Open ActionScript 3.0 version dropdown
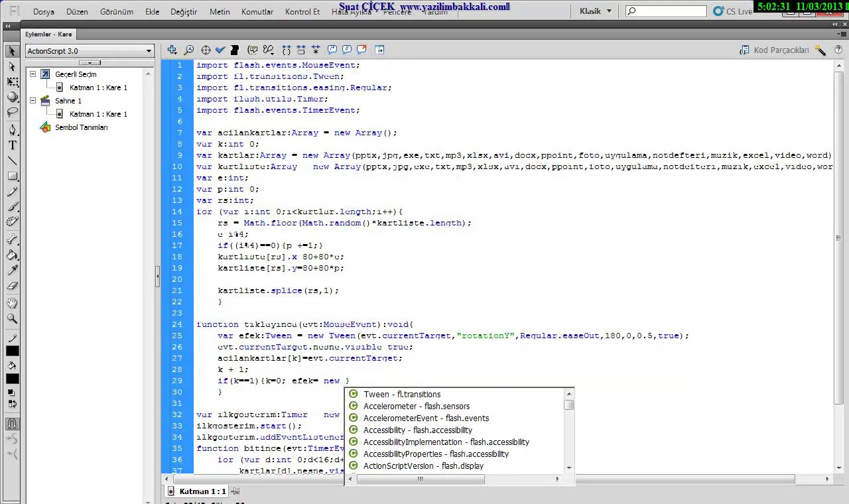The width and height of the screenshot is (849, 504). point(89,50)
